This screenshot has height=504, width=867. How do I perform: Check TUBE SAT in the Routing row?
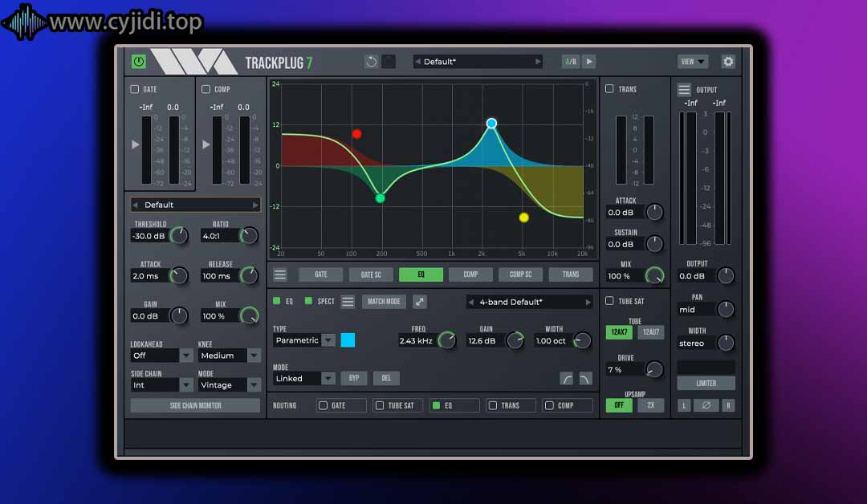tap(379, 405)
